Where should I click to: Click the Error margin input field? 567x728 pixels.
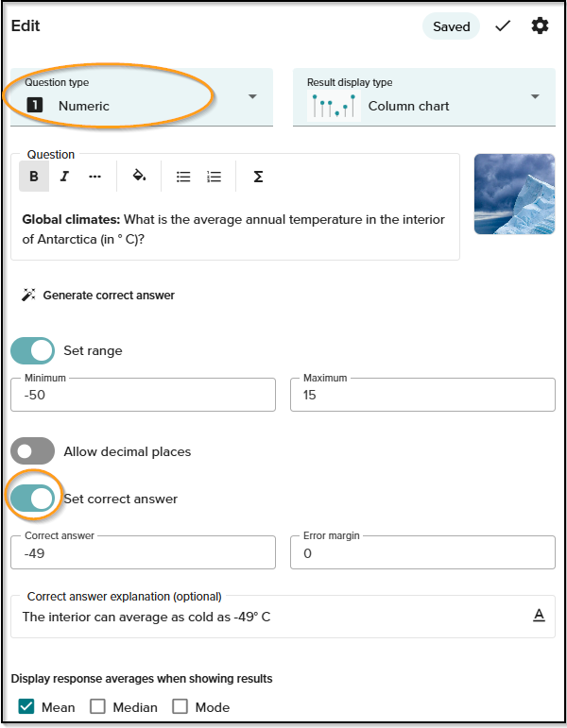coord(422,552)
